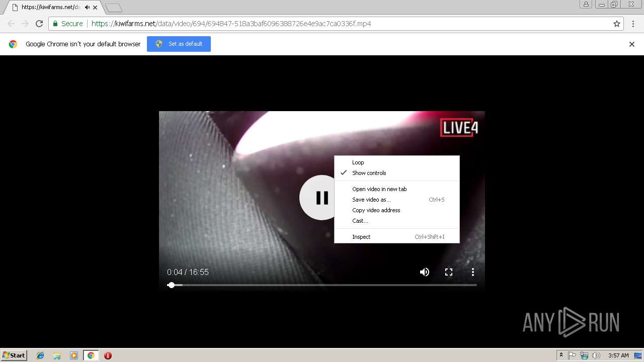
Task: Go back using browser back arrow
Action: tap(11, 24)
